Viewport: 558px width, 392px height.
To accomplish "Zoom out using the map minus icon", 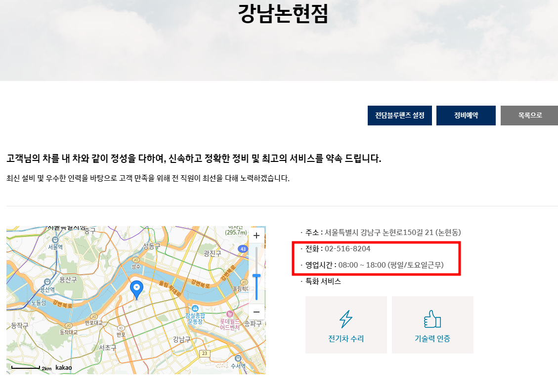I will pyautogui.click(x=256, y=312).
